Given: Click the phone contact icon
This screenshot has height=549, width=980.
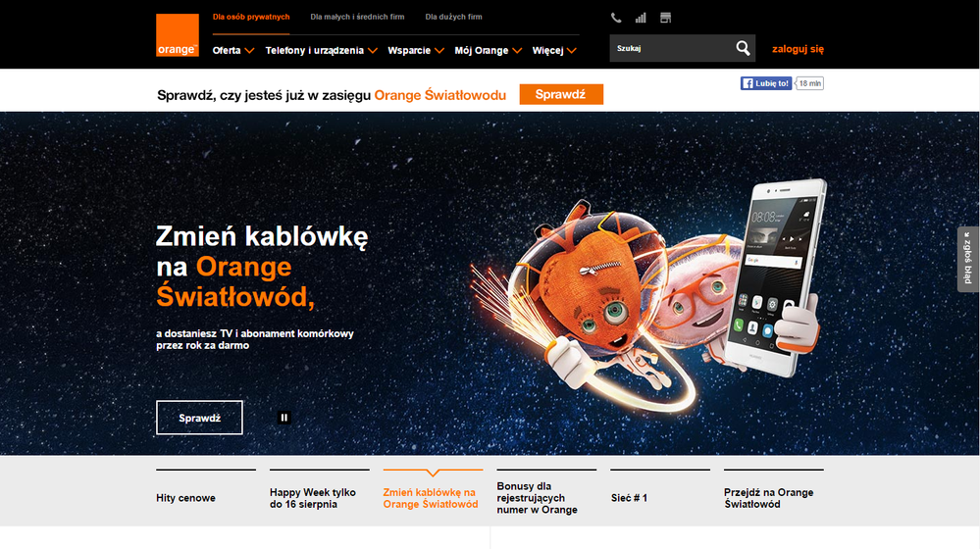Looking at the screenshot, I should [x=616, y=18].
